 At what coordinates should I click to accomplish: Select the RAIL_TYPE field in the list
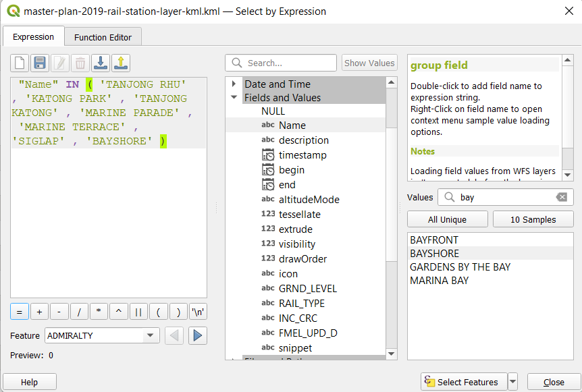[x=301, y=304]
